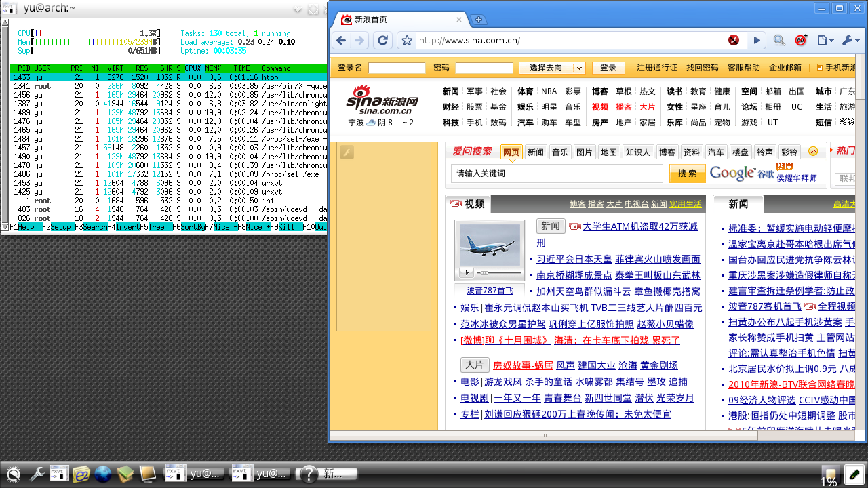Select the 图片 search tab
Image resolution: width=868 pixels, height=488 pixels.
pyautogui.click(x=585, y=152)
